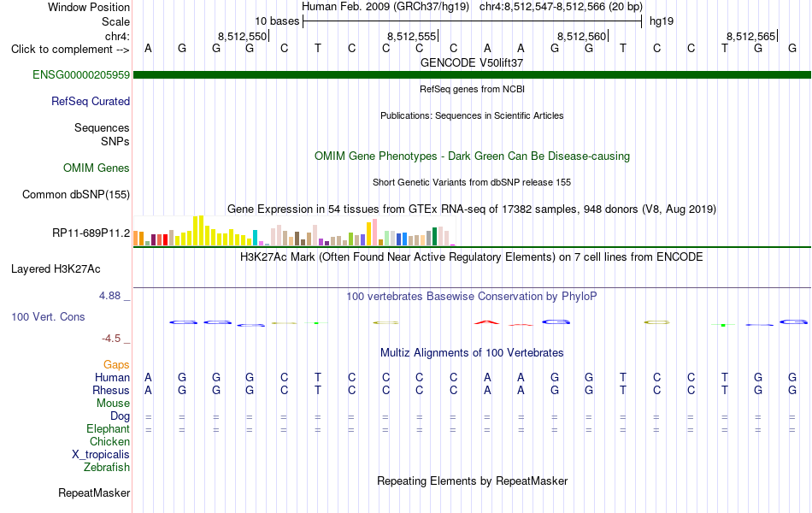Click 'Click to complement -->' label
Image resolution: width=812 pixels, height=513 pixels.
(x=70, y=50)
